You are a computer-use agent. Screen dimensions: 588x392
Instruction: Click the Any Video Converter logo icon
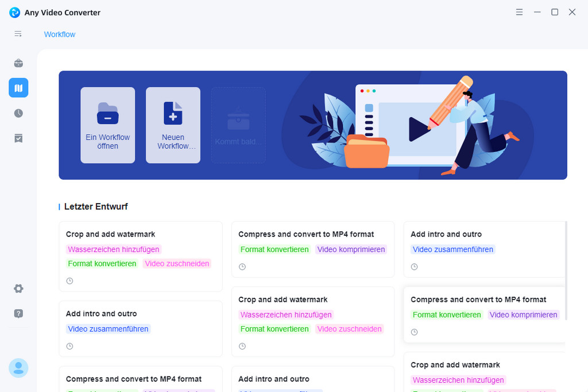point(14,13)
